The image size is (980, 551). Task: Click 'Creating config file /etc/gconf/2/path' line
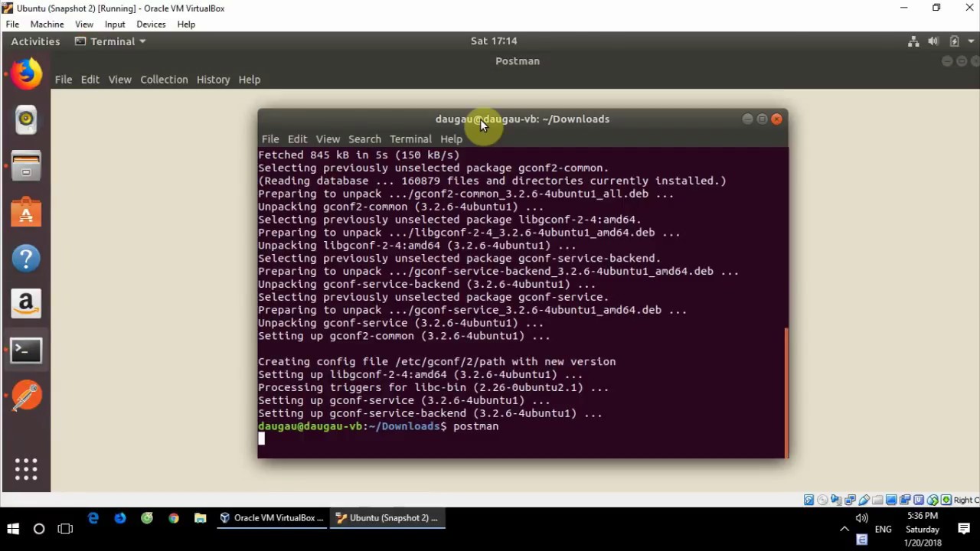(436, 362)
